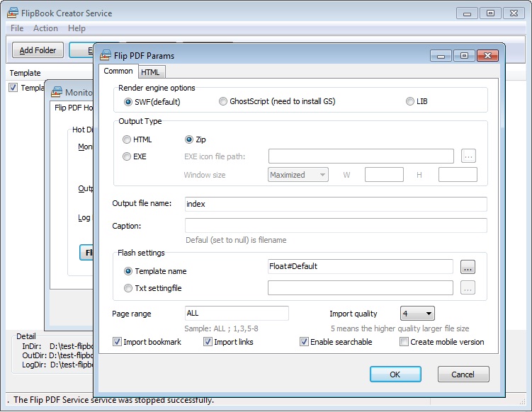The image size is (532, 412).
Task: Maximize the Flip PDF Params dialog
Action: [464, 56]
